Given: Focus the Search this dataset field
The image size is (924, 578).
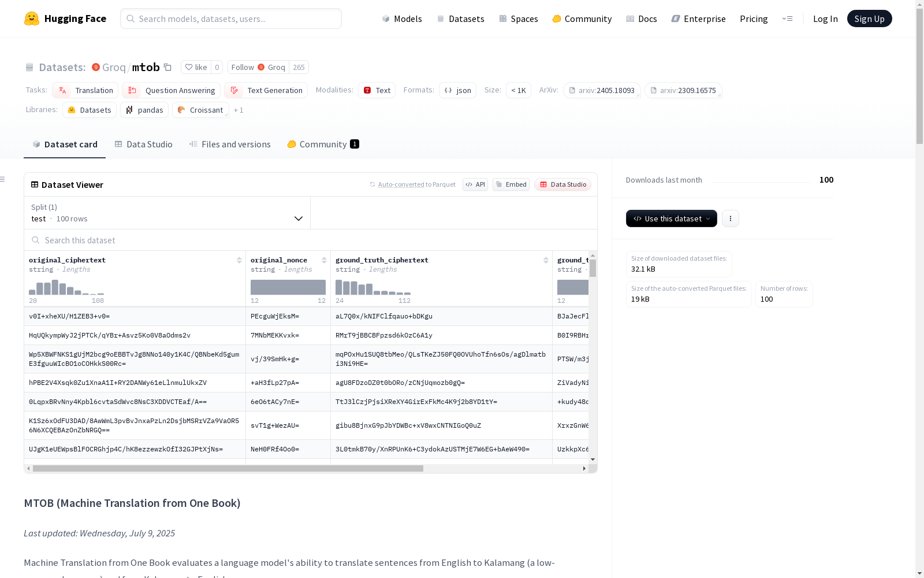Looking at the screenshot, I should (x=311, y=240).
